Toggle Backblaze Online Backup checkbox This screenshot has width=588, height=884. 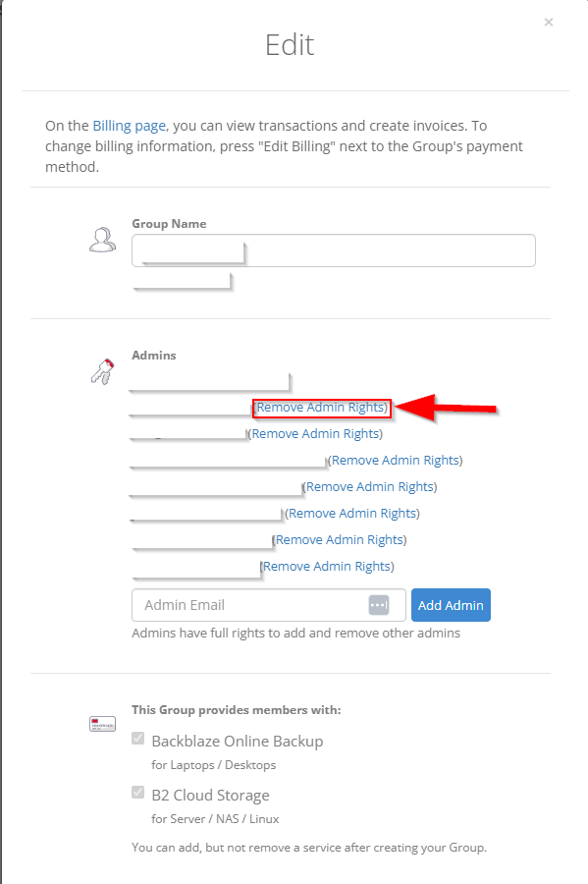(x=138, y=739)
